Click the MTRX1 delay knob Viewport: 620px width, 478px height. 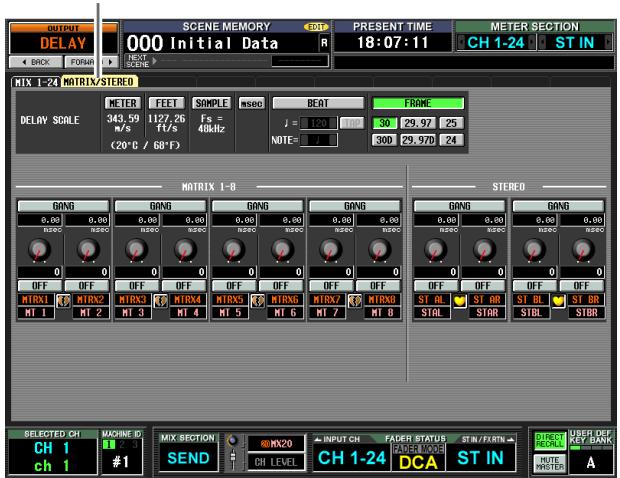tap(40, 250)
